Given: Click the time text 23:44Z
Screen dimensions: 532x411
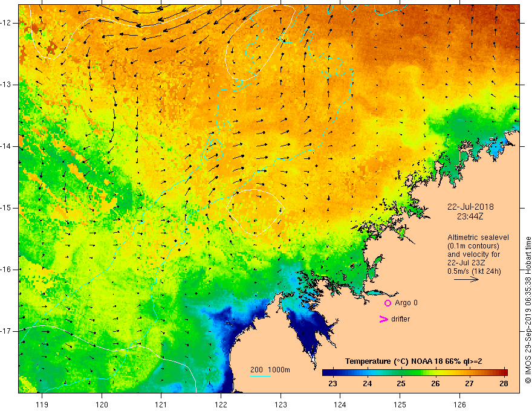Looking at the screenshot, I should 470,216.
